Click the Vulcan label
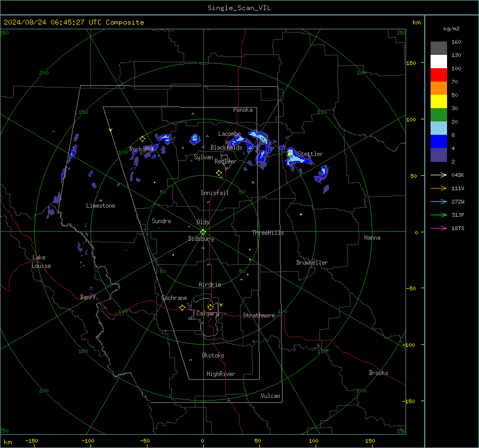Viewport: 479px width, 448px height. (270, 396)
